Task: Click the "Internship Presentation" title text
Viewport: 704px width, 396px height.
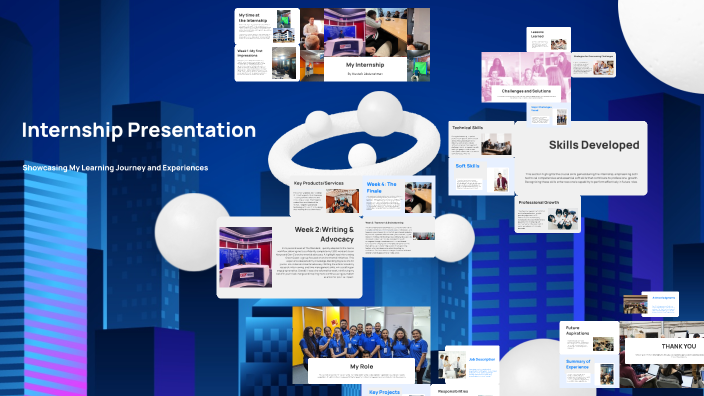Action: (139, 130)
